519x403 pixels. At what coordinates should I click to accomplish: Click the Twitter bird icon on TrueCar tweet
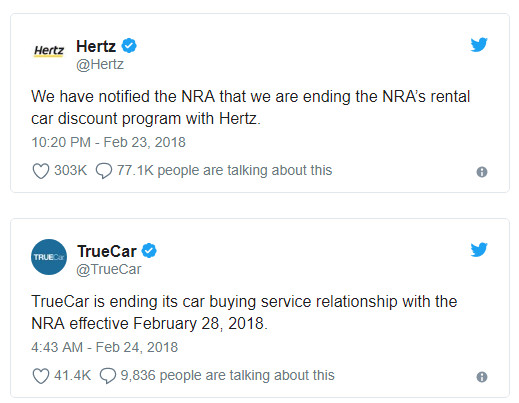coord(479,250)
